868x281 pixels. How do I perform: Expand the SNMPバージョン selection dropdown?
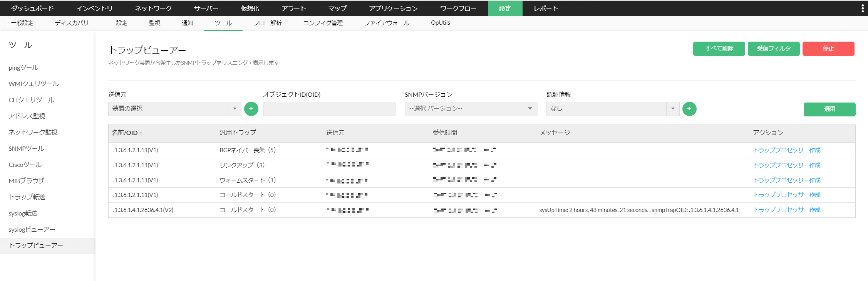[471, 109]
